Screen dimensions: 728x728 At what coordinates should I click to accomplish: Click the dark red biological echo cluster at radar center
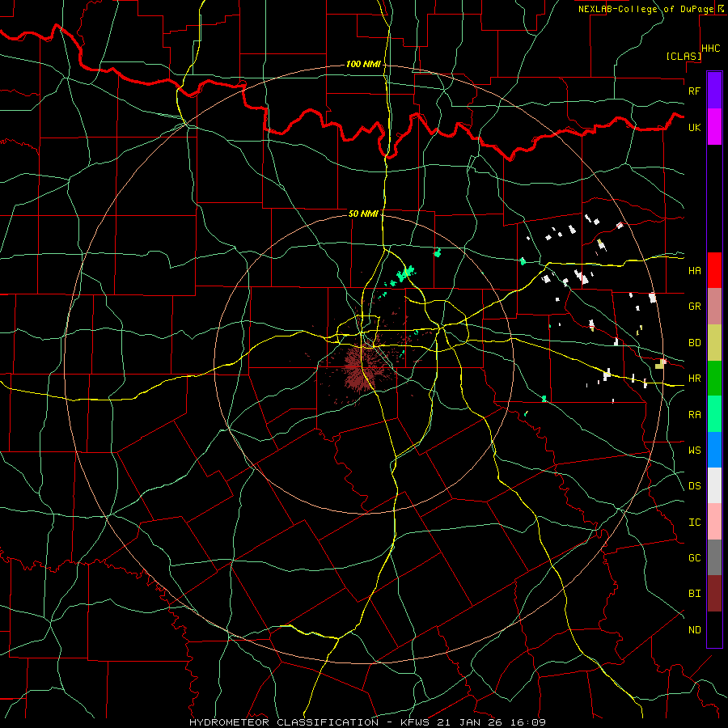tap(361, 366)
